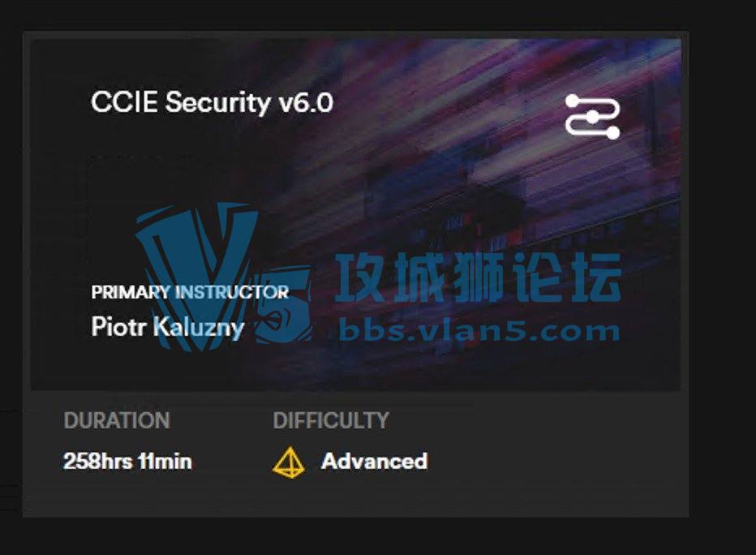This screenshot has height=555, width=756.
Task: Click the DURATION heading
Action: 117,420
